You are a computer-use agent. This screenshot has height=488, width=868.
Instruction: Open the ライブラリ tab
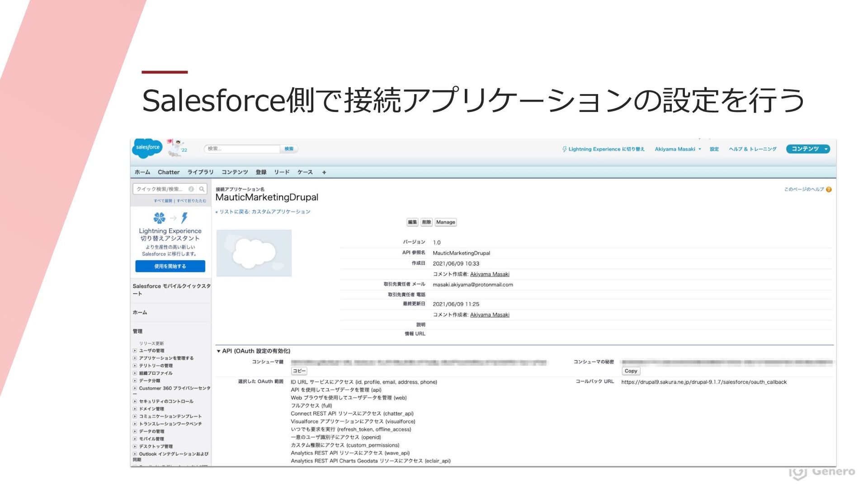(200, 172)
